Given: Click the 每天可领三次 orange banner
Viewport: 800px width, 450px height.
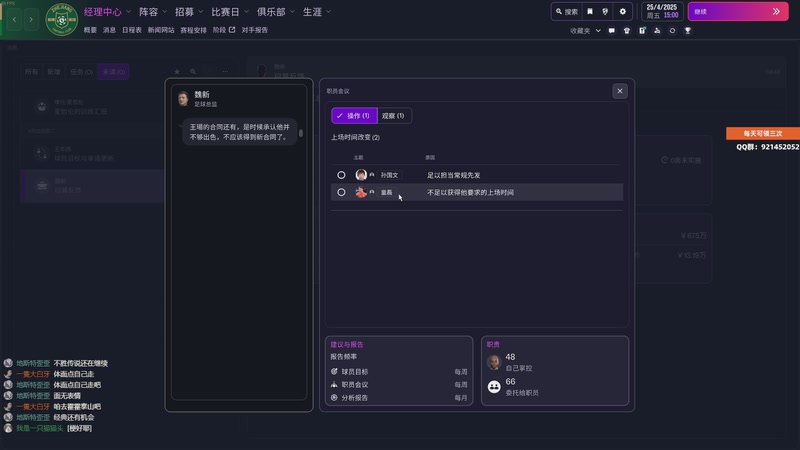Looking at the screenshot, I should pyautogui.click(x=763, y=133).
